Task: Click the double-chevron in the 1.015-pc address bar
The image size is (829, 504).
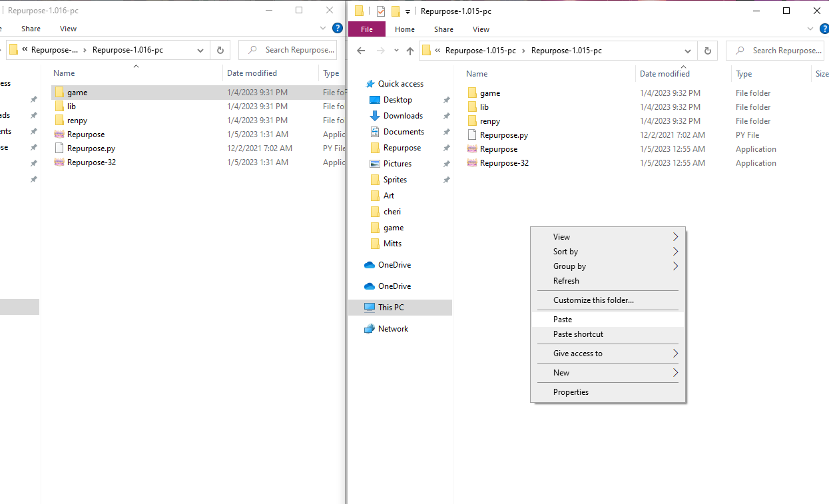Action: pyautogui.click(x=437, y=51)
